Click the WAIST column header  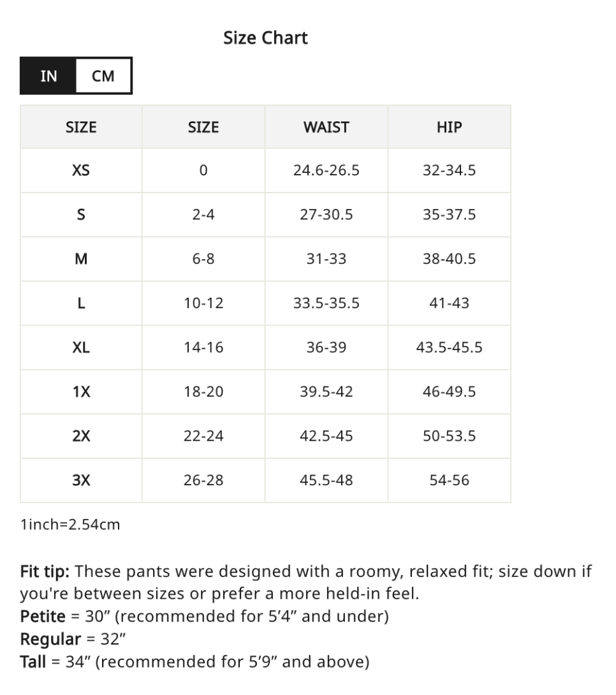[326, 127]
